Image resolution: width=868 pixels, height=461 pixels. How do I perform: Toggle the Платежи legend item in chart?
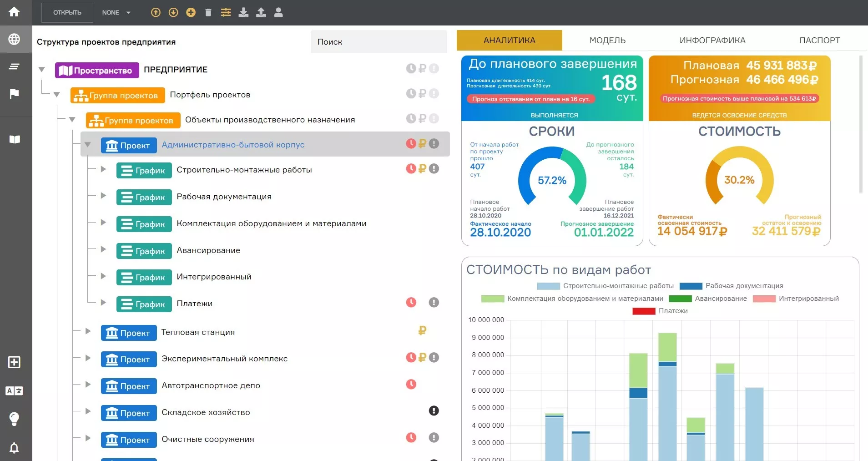[x=660, y=311]
